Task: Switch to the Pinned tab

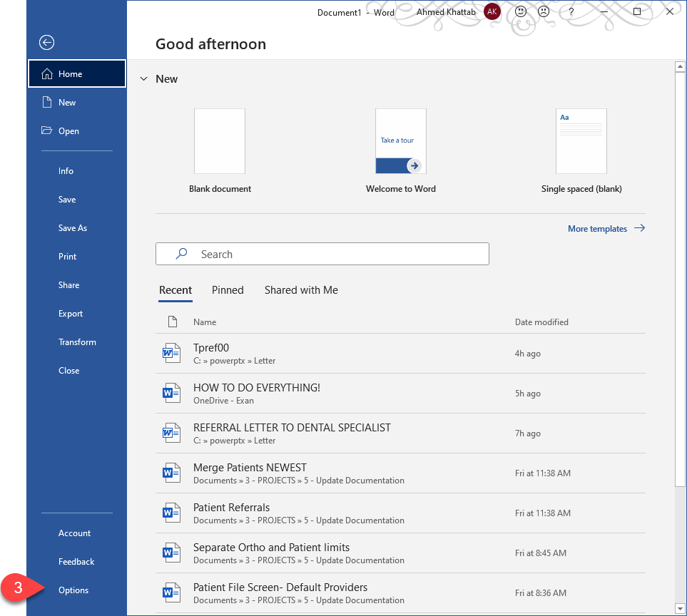Action: pyautogui.click(x=228, y=290)
